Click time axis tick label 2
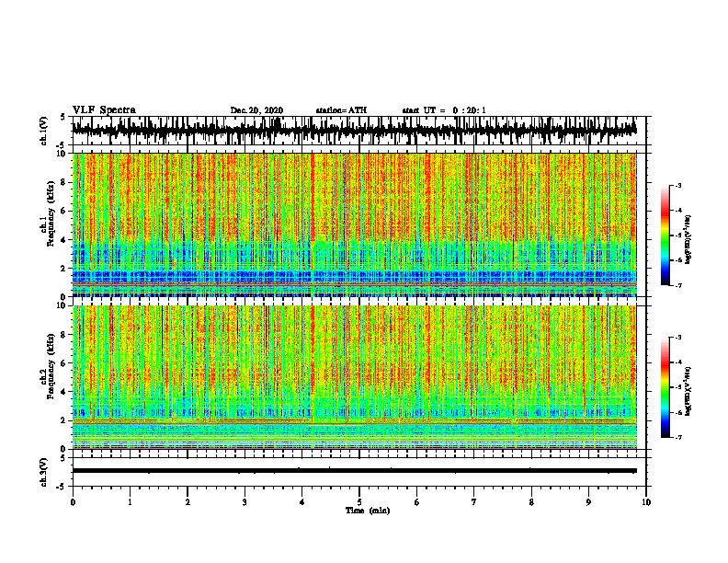The width and height of the screenshot is (728, 563). tap(188, 502)
